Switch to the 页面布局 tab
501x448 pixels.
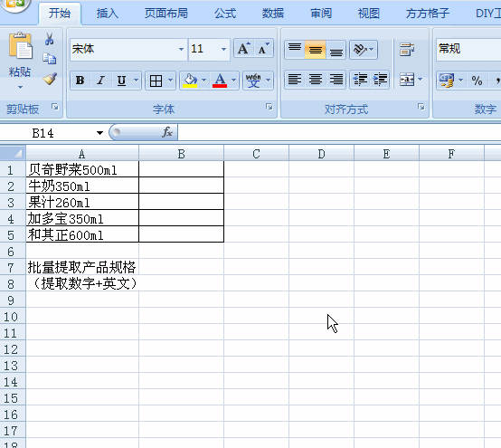pyautogui.click(x=165, y=14)
